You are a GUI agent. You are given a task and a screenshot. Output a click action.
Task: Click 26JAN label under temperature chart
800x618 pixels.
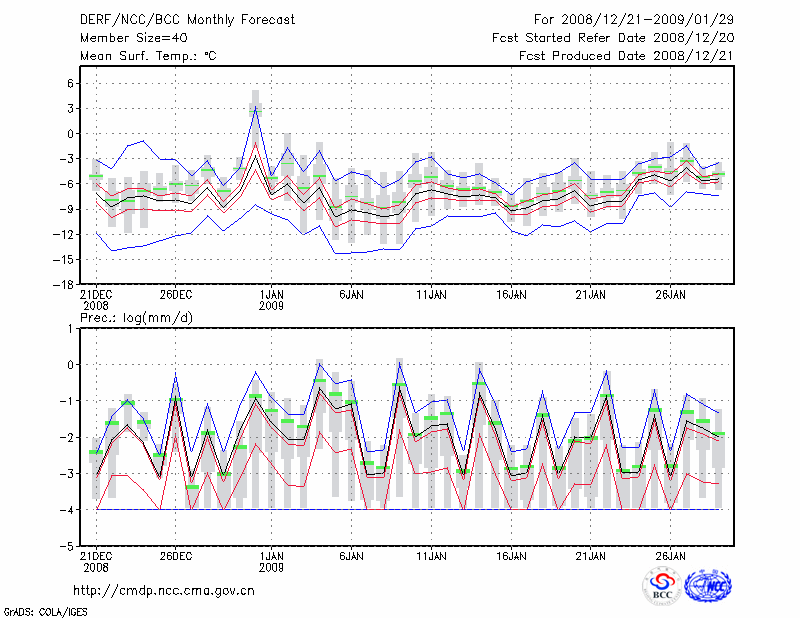670,295
